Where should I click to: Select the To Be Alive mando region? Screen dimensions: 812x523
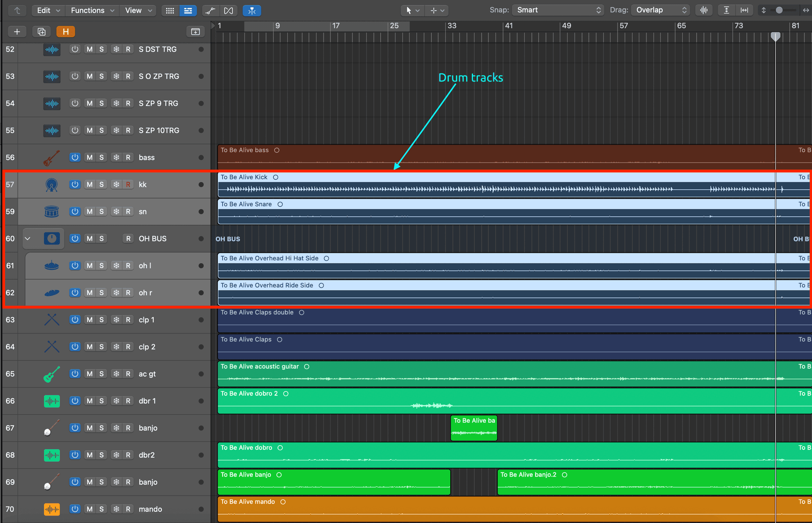pos(515,509)
